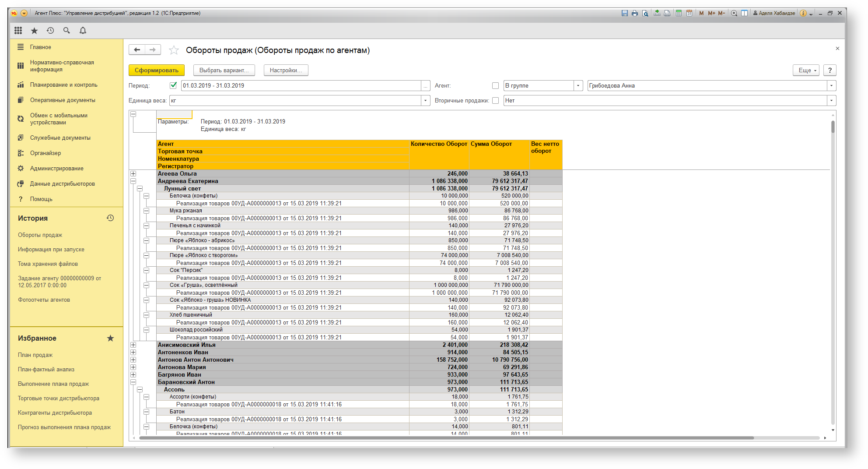Open Администрирование section

point(57,169)
